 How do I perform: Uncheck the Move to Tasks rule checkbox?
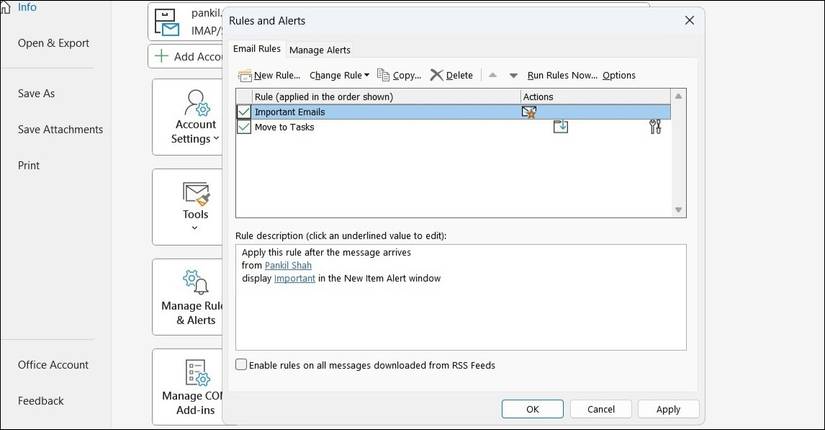[244, 127]
